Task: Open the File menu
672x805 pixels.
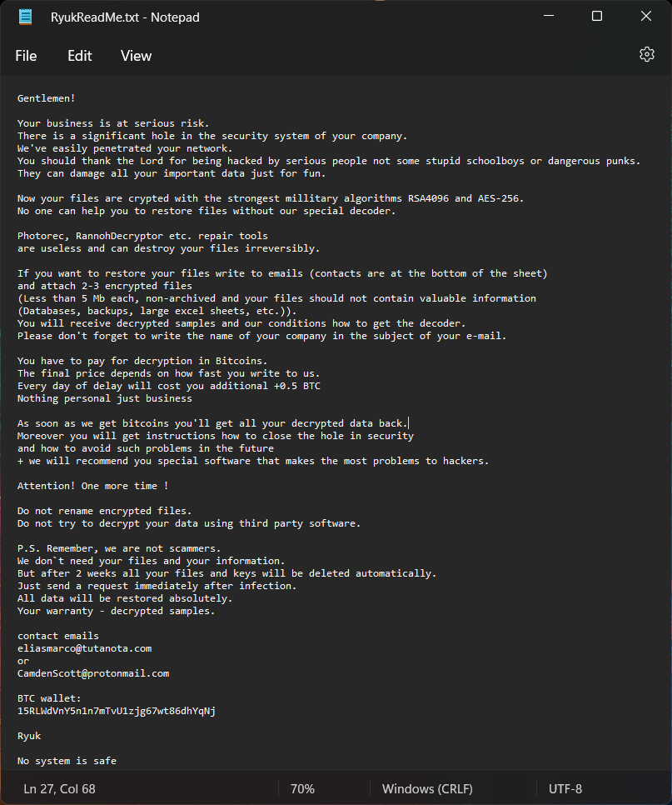Action: click(26, 56)
